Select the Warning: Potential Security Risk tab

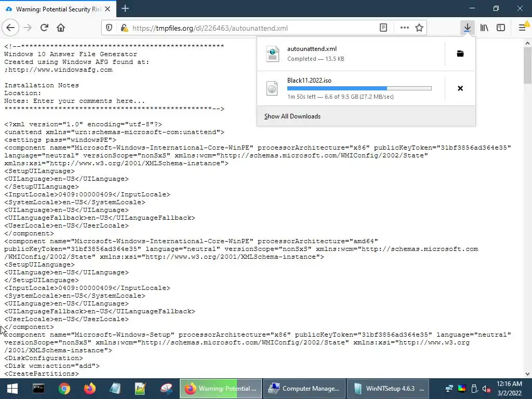(58, 9)
